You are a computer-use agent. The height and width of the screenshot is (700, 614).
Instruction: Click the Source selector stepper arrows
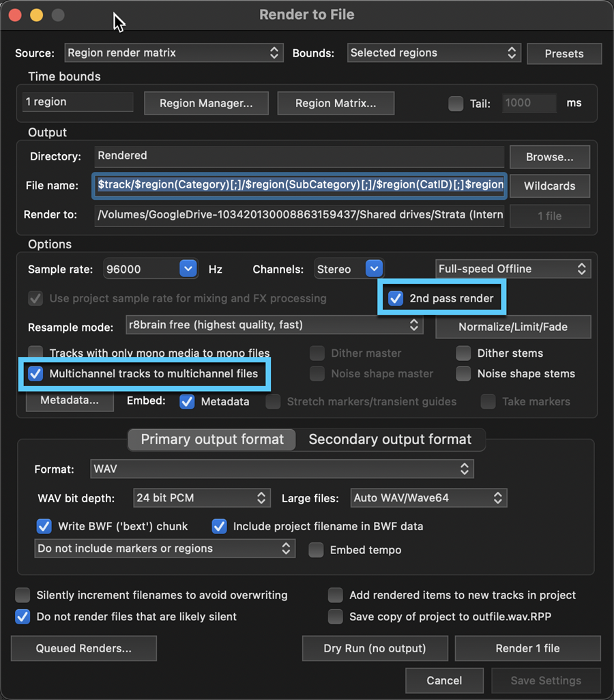[x=274, y=53]
